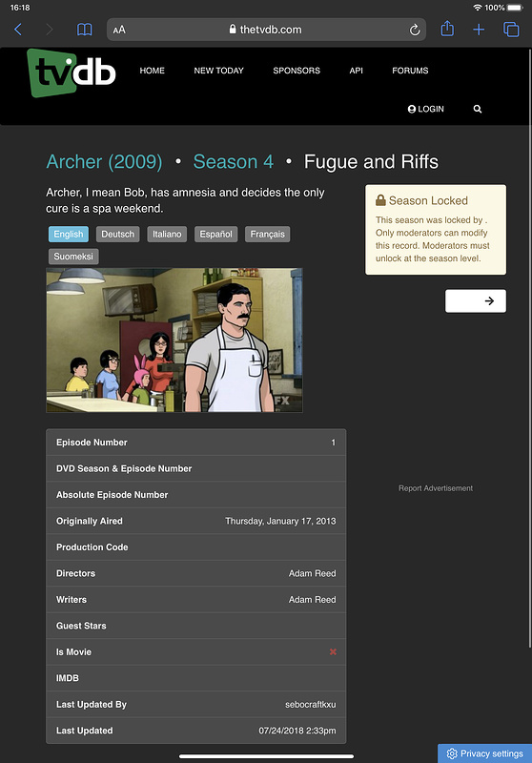The height and width of the screenshot is (763, 532).
Task: Open the episode screenshot image
Action: (x=174, y=340)
